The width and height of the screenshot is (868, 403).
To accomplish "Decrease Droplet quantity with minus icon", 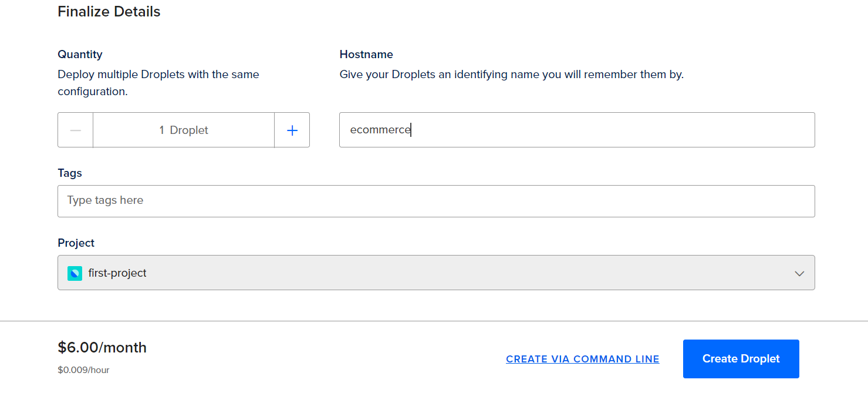I will pos(75,130).
